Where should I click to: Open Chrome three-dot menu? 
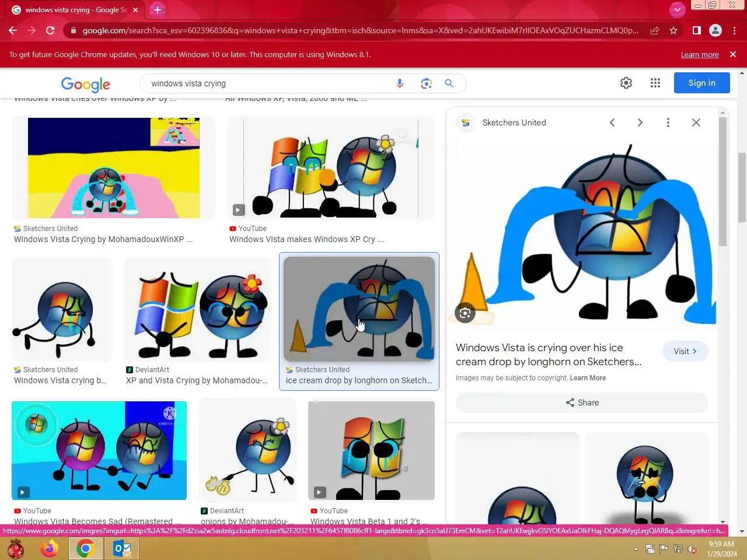[x=735, y=30]
